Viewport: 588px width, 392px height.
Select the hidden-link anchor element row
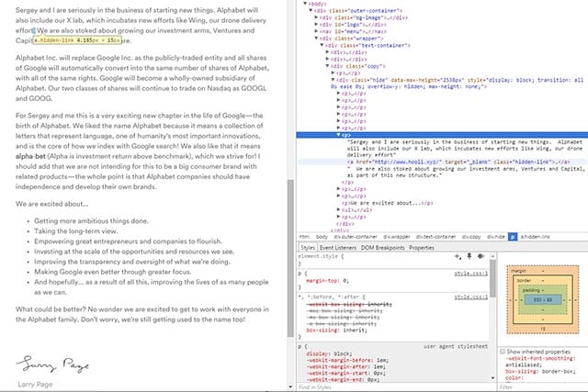point(458,162)
